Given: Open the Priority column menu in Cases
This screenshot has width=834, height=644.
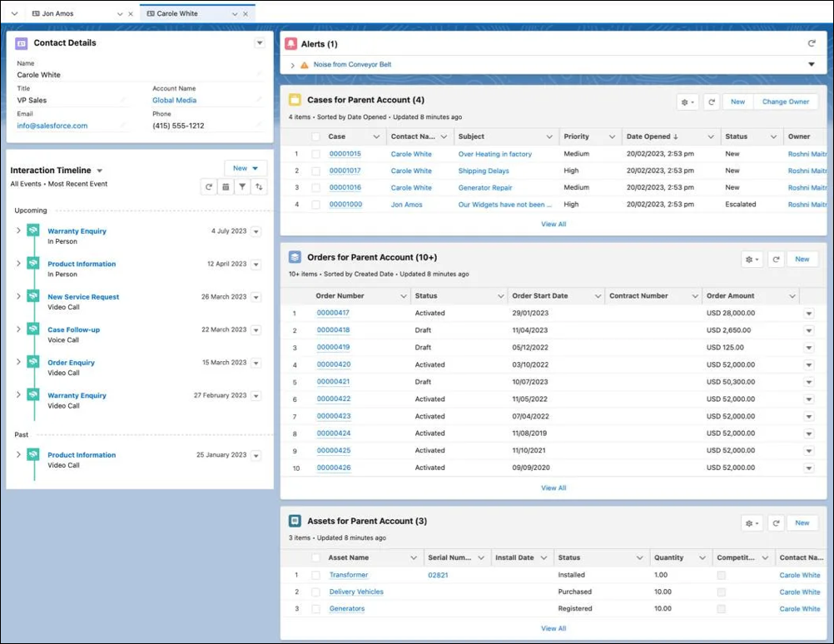Looking at the screenshot, I should [x=613, y=136].
